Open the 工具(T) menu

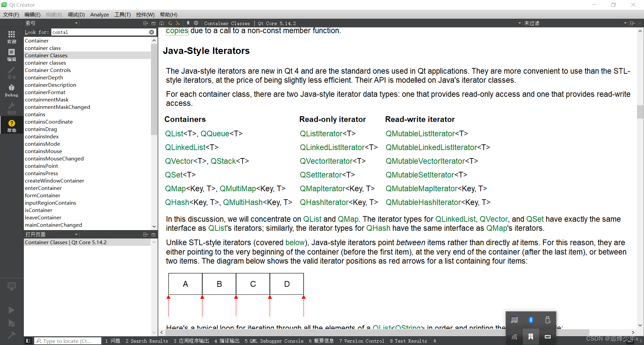122,14
